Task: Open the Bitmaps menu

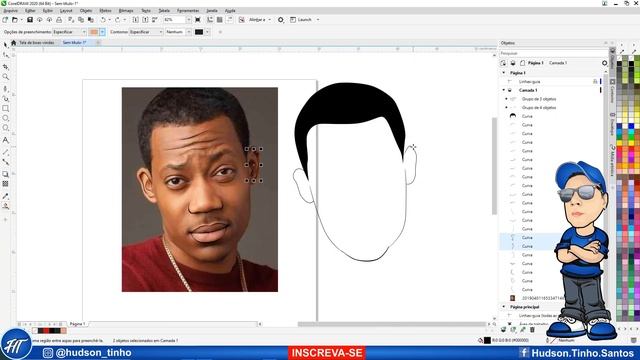Action: tap(126, 11)
